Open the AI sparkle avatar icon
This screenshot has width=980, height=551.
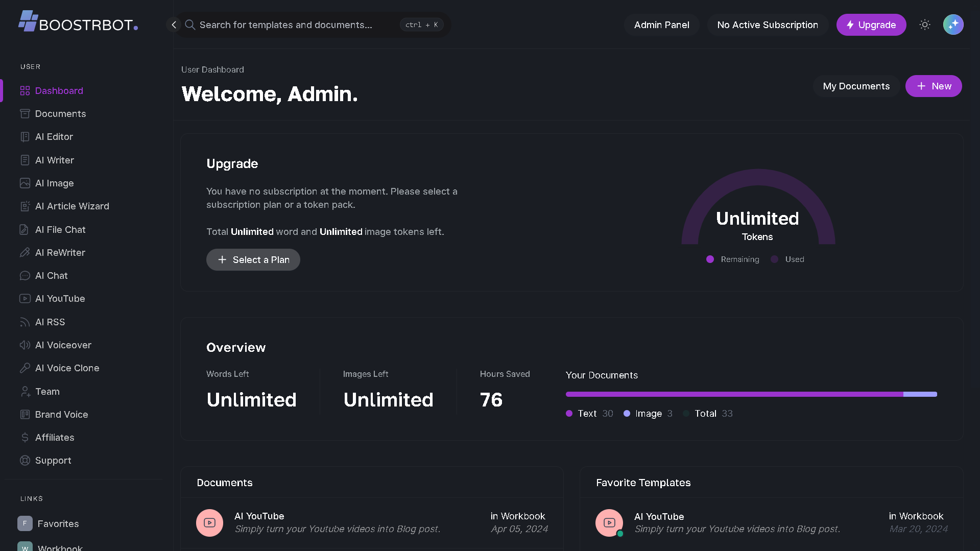(953, 25)
